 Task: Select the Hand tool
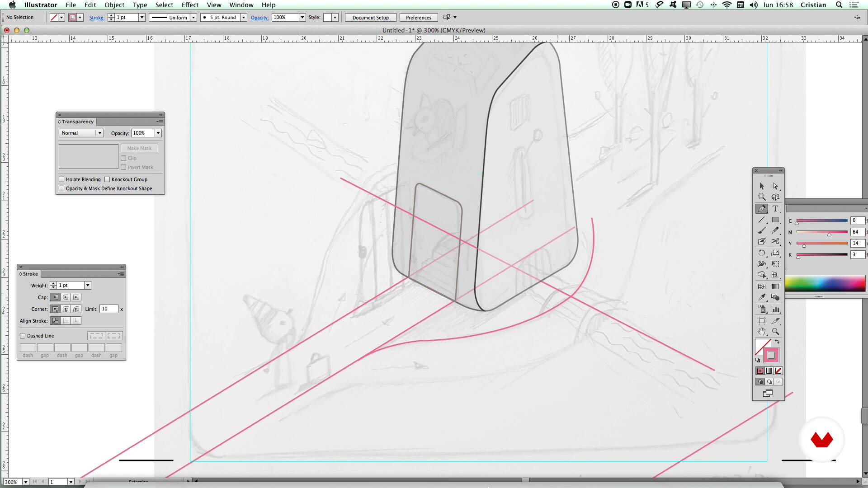coord(762,332)
